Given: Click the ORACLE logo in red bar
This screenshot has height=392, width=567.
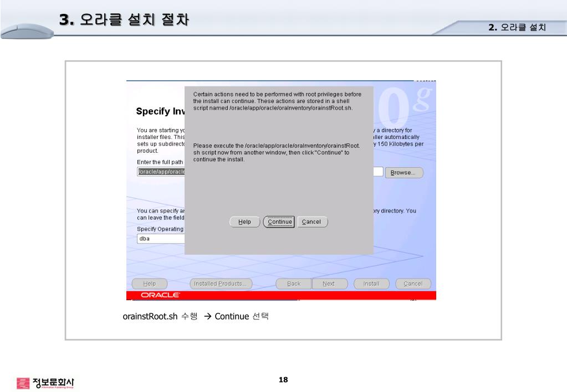Looking at the screenshot, I should (x=160, y=295).
